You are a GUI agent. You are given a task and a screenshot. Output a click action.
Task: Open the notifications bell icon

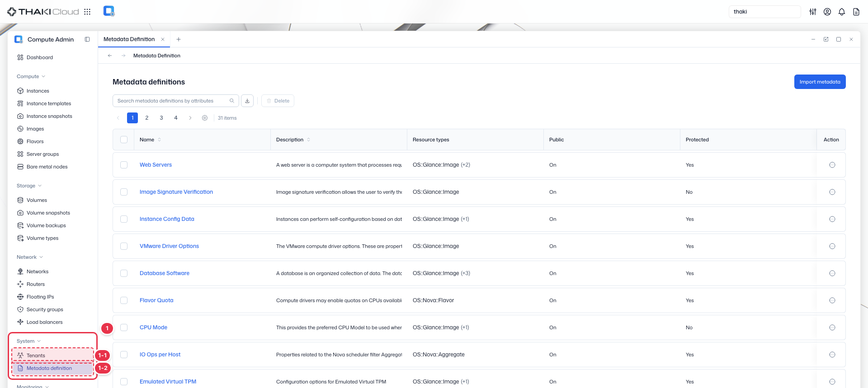(x=842, y=12)
